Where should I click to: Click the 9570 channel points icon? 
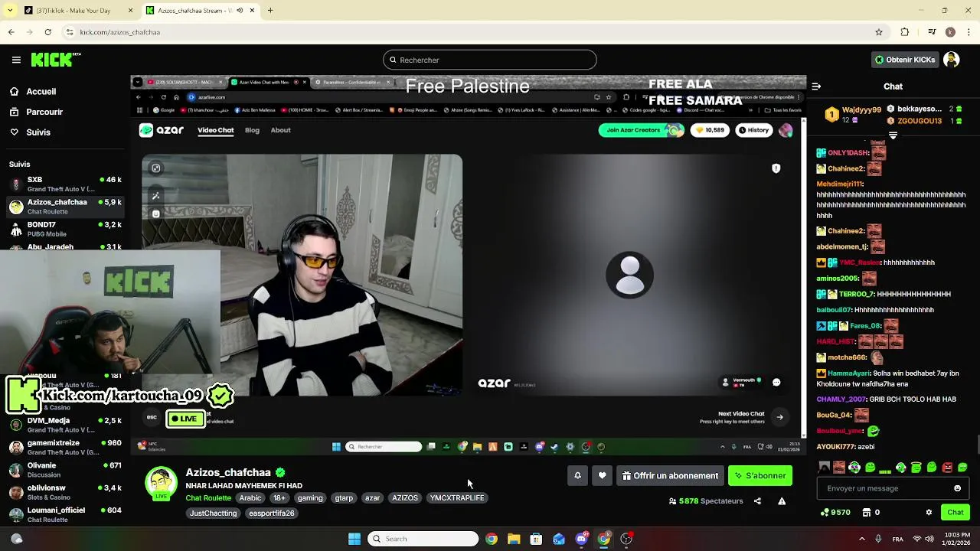[x=825, y=512]
